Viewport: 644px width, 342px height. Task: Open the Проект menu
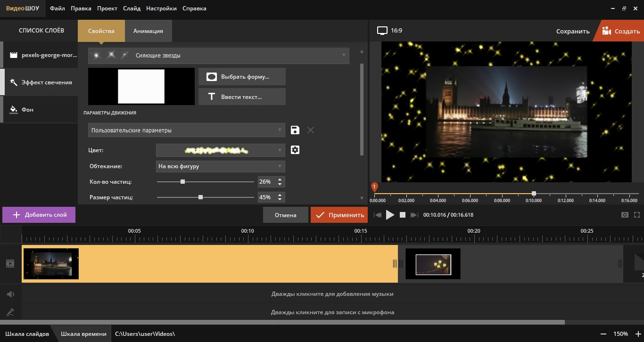pos(107,8)
